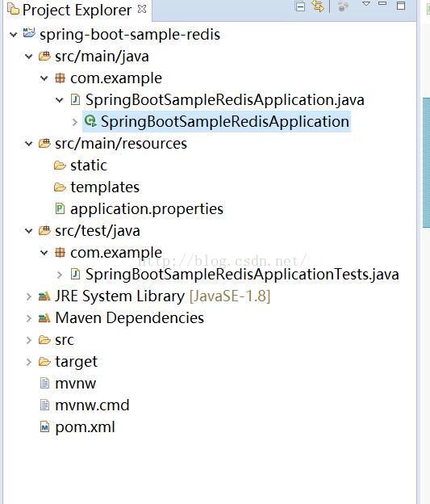Click the SpringBootSampleRedisApplication.java file icon
Image resolution: width=430 pixels, height=504 pixels.
[x=75, y=99]
